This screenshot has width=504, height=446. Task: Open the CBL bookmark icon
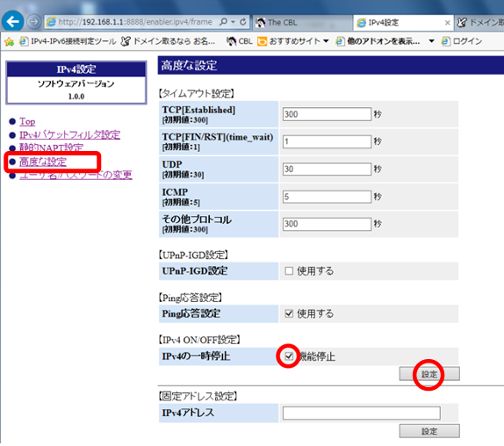pyautogui.click(x=231, y=41)
